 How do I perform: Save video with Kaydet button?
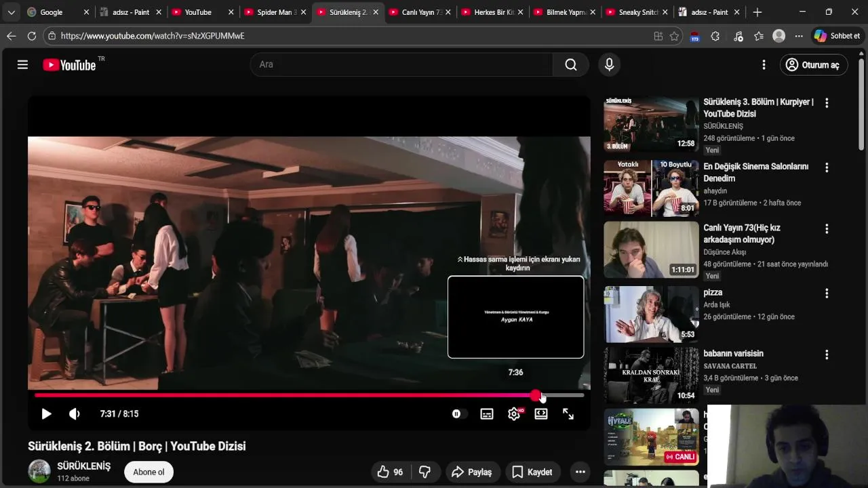coord(532,472)
